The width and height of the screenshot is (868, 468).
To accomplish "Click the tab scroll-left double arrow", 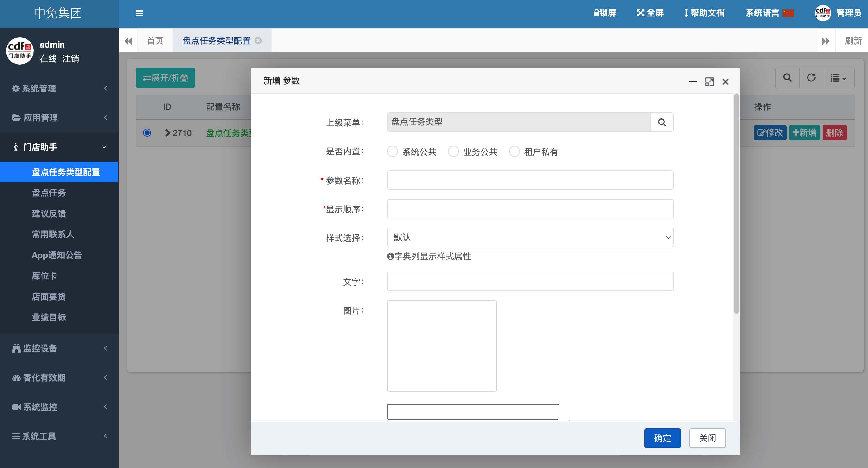I will click(x=128, y=41).
